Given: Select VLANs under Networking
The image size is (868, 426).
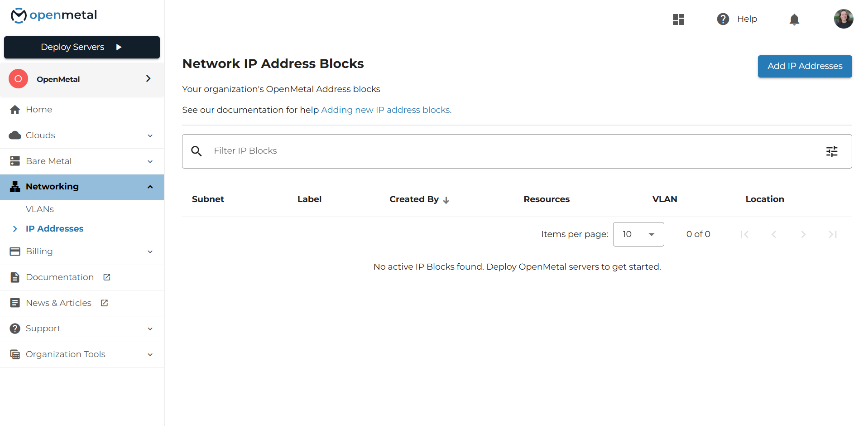Looking at the screenshot, I should pyautogui.click(x=40, y=209).
